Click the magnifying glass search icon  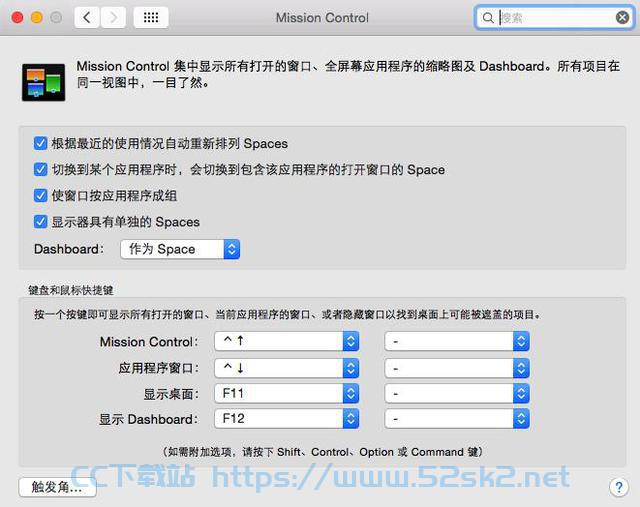pyautogui.click(x=488, y=18)
